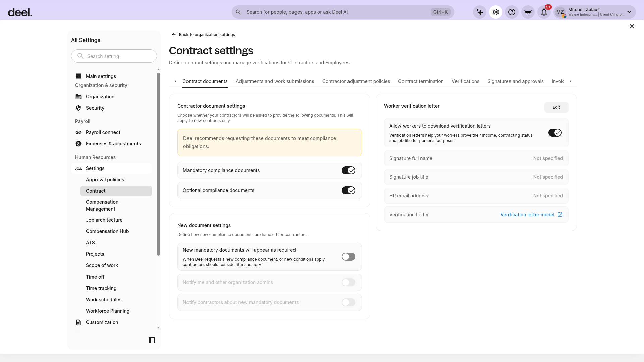Click the MZ avatar icon
The width and height of the screenshot is (644, 362).
point(560,12)
